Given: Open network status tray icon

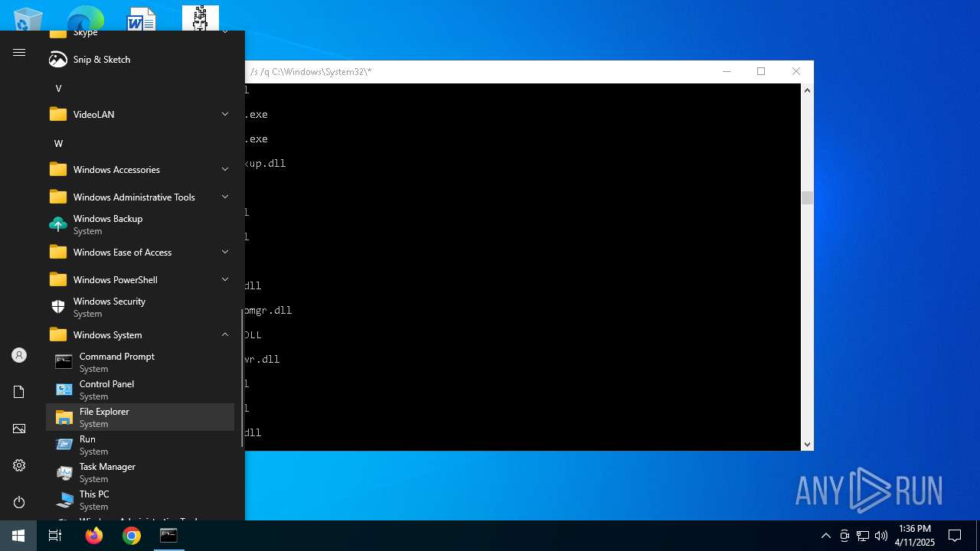Looking at the screenshot, I should [x=863, y=536].
